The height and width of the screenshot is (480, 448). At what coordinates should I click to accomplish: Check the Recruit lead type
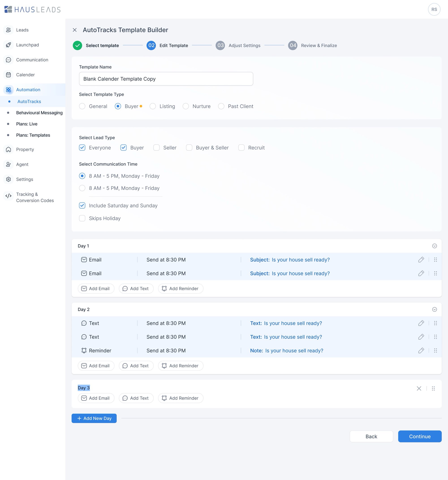pos(241,147)
